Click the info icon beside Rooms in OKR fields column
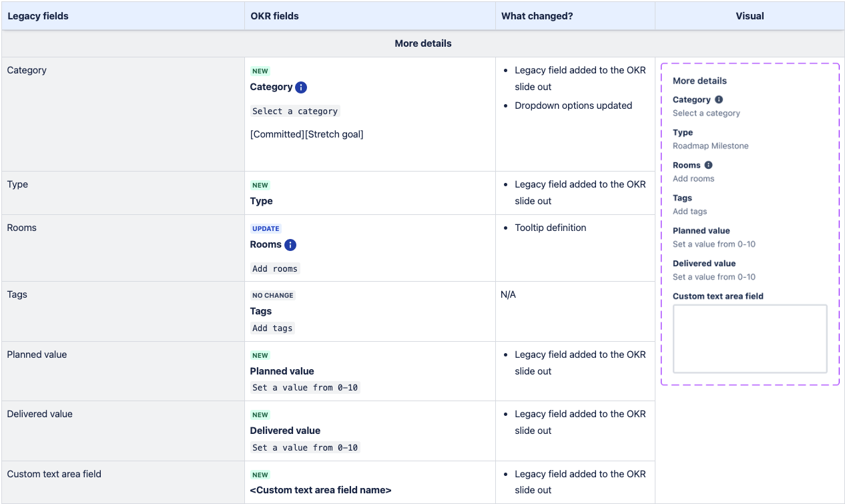 [290, 245]
